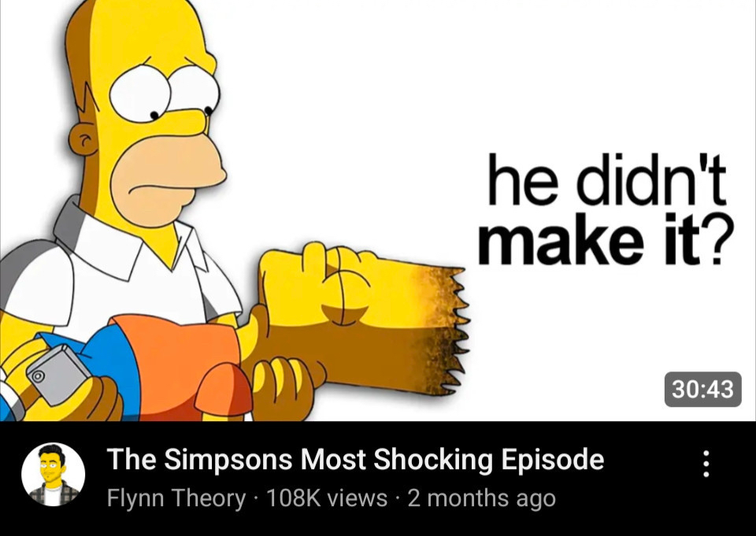This screenshot has width=756, height=536.
Task: Click the "he didn't make it?" caption
Action: (x=606, y=209)
